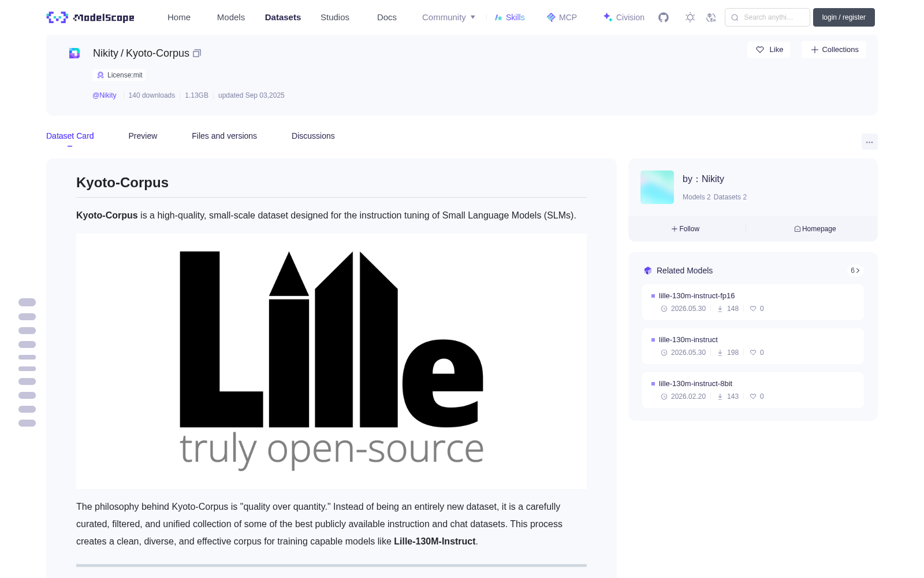Click the License:mit tag
Screen dimensions: 924x578
pos(119,75)
